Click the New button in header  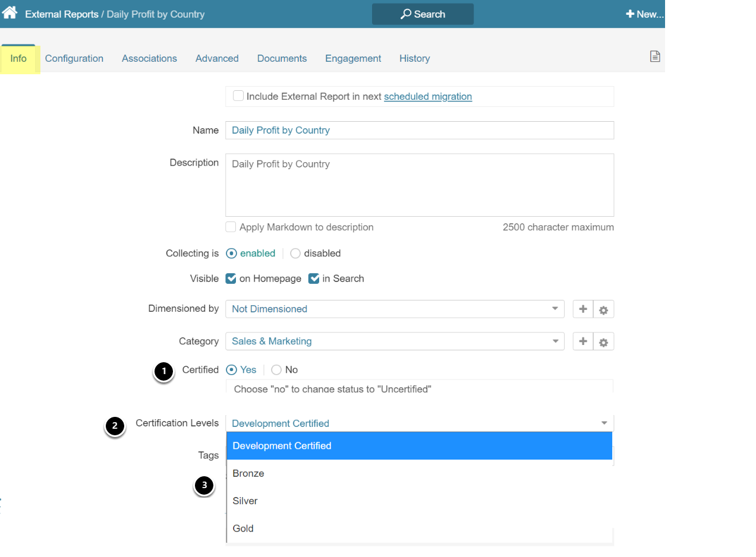pyautogui.click(x=644, y=14)
